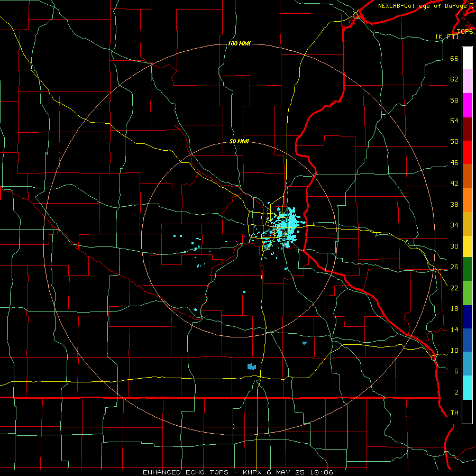Image resolution: width=476 pixels, height=476 pixels.
Task: Click the yellow legend swatch
Action: 467,246
